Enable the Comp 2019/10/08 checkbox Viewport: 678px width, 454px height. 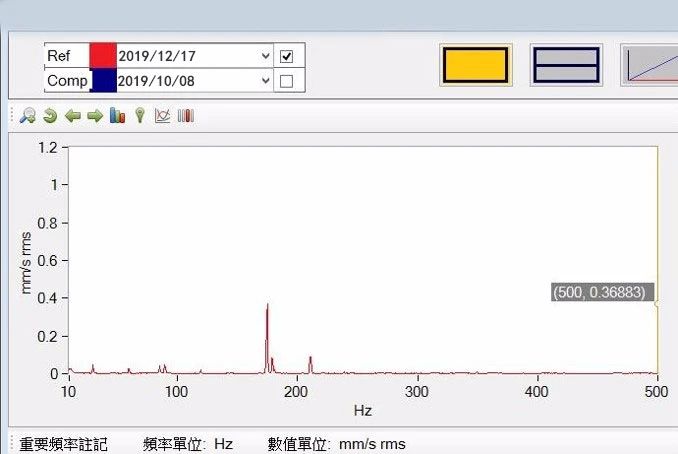click(287, 81)
